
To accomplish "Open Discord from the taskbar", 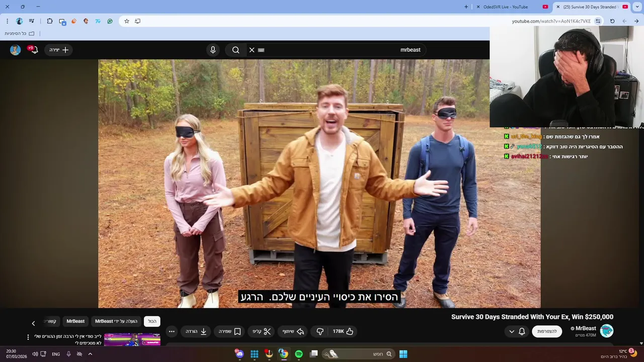I will tap(239, 354).
